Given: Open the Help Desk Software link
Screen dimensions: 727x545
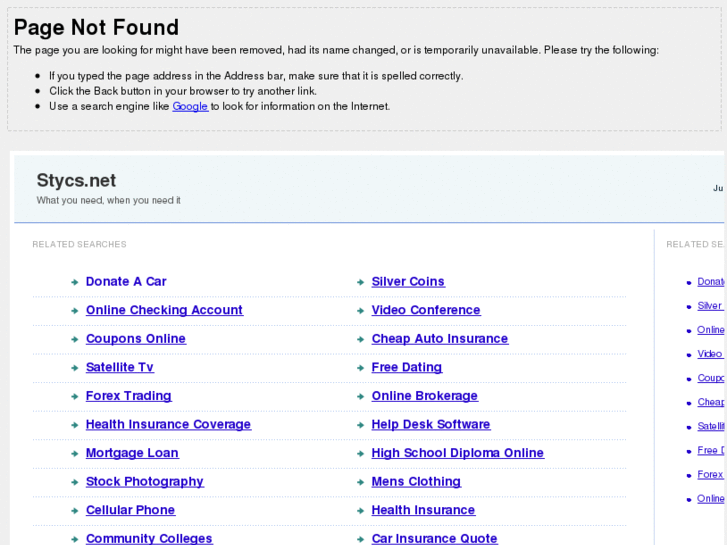Looking at the screenshot, I should coord(430,424).
